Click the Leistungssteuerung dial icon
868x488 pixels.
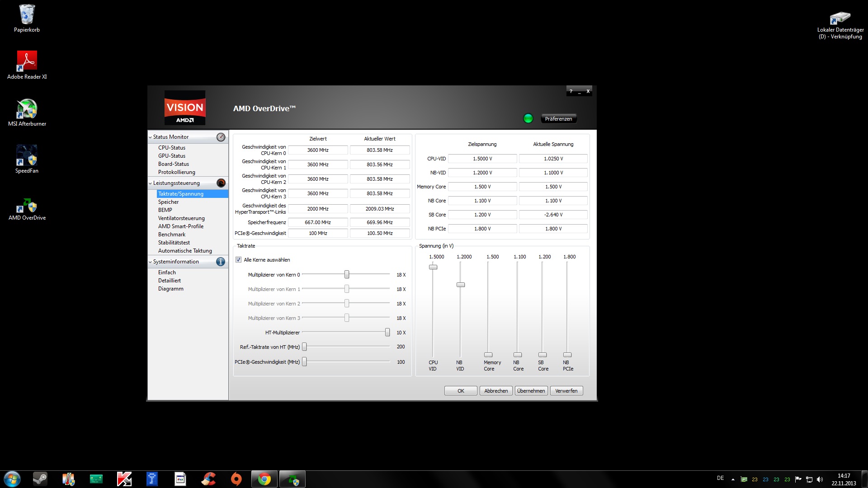tap(221, 183)
